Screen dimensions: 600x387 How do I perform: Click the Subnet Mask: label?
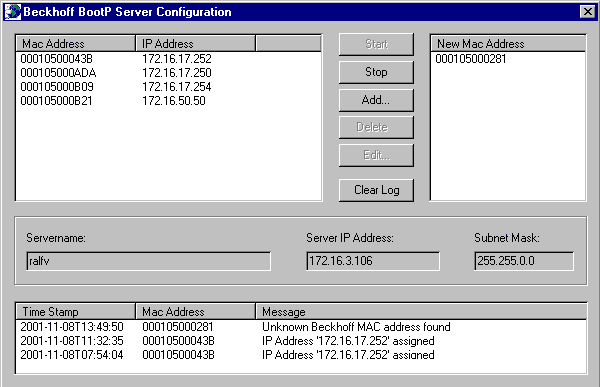tap(507, 238)
